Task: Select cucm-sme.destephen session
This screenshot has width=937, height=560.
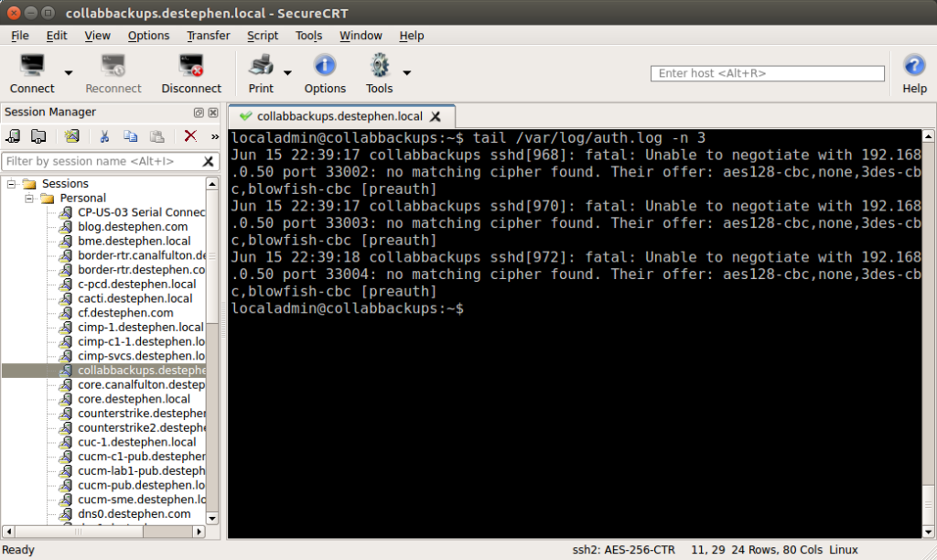Action: click(141, 499)
